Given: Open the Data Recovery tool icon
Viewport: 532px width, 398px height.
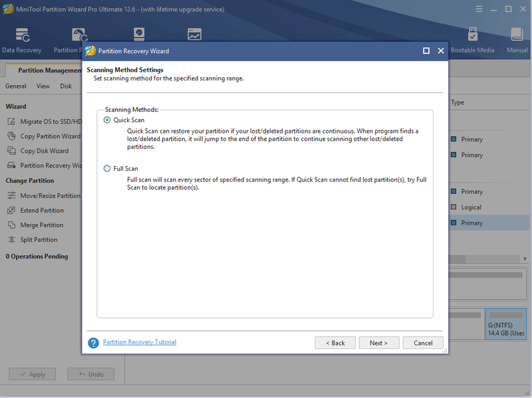Looking at the screenshot, I should pyautogui.click(x=23, y=35).
